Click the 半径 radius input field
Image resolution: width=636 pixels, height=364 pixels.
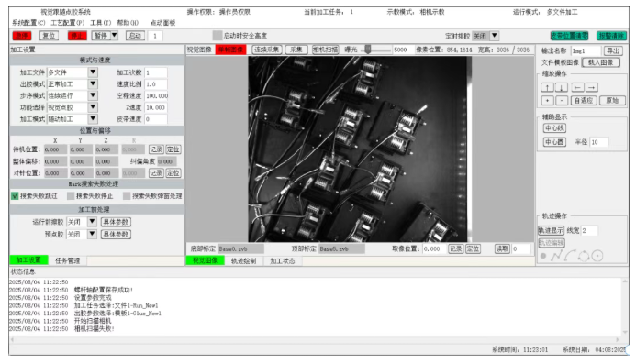(599, 142)
